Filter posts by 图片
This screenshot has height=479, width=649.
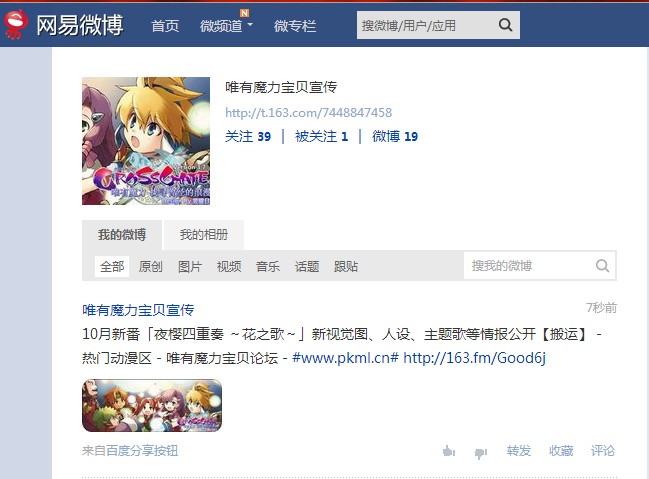click(190, 266)
